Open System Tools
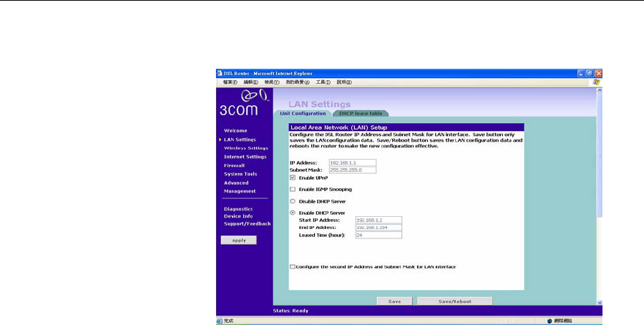Screen dimensions: 644x325 click(x=240, y=174)
